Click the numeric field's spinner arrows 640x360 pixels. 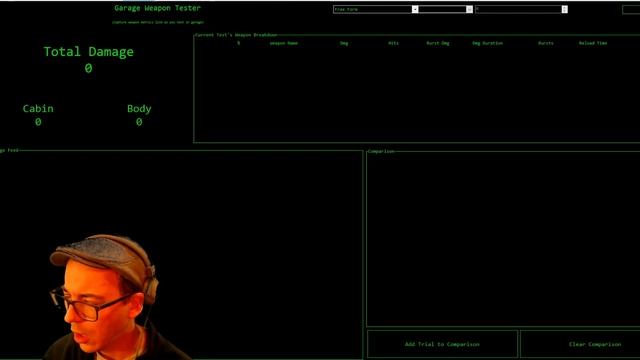coord(564,9)
